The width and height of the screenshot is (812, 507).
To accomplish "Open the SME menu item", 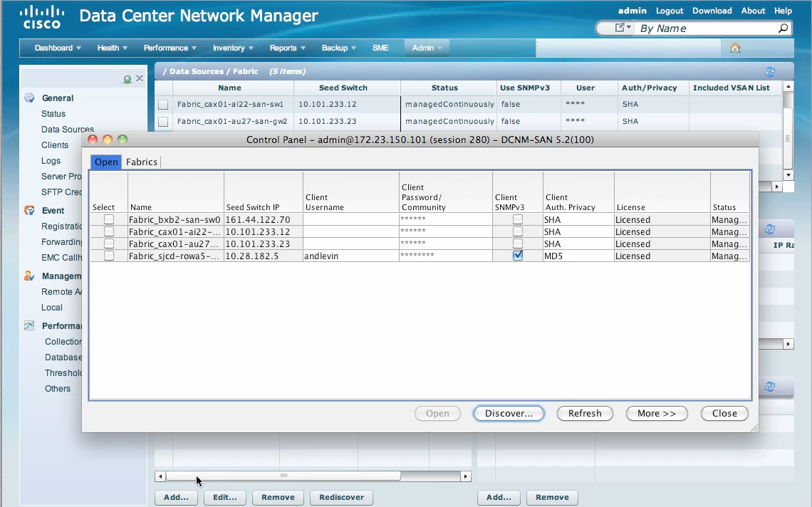I will pyautogui.click(x=380, y=48).
